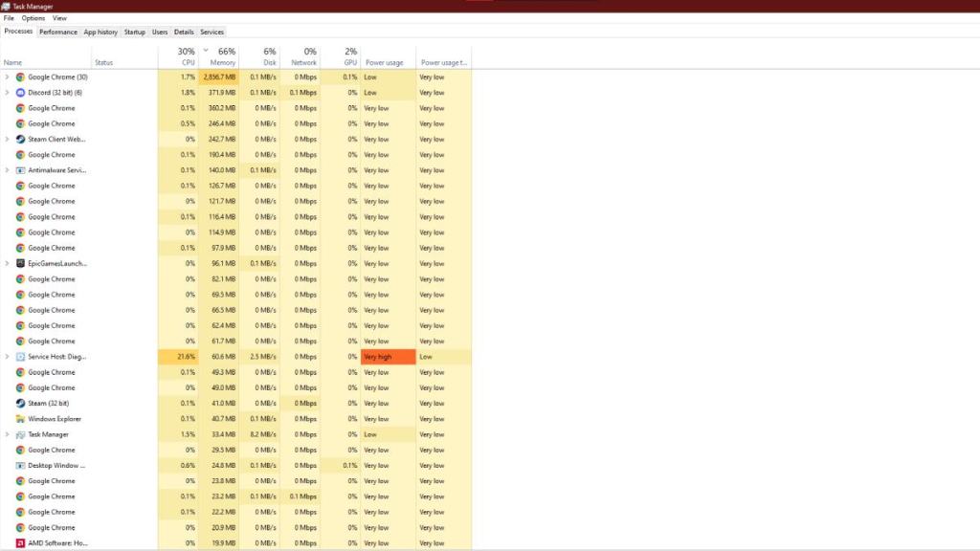Click the Steam (32 bit) process icon

[x=21, y=403]
